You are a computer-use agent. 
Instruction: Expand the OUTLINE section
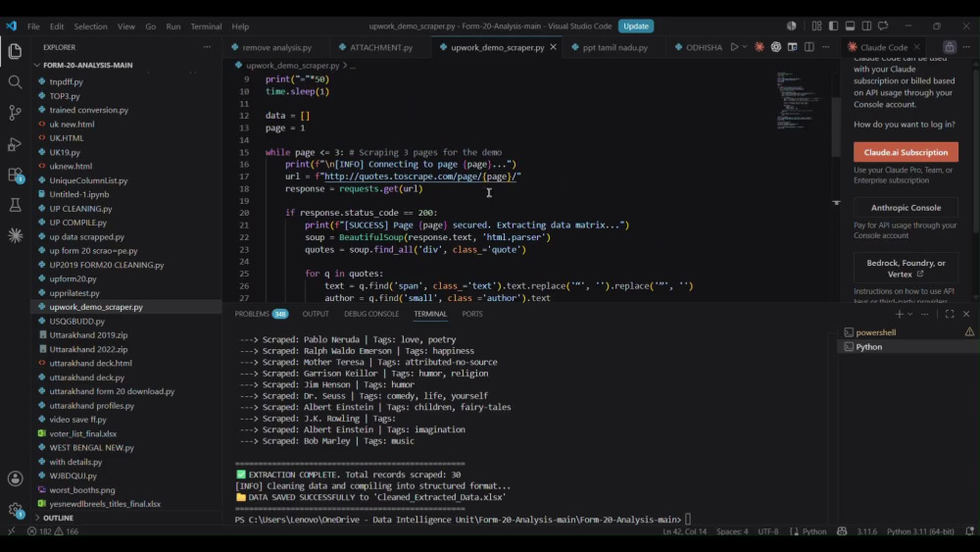pyautogui.click(x=58, y=518)
